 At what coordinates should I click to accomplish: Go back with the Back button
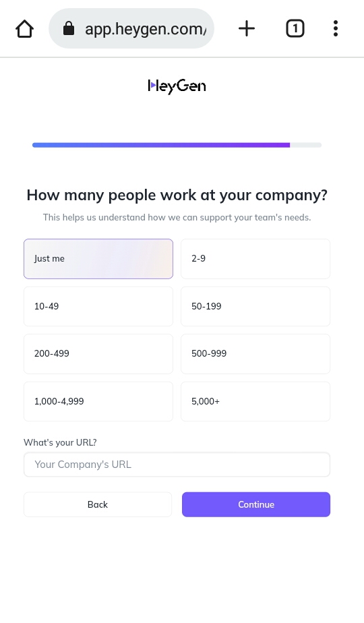(x=98, y=504)
